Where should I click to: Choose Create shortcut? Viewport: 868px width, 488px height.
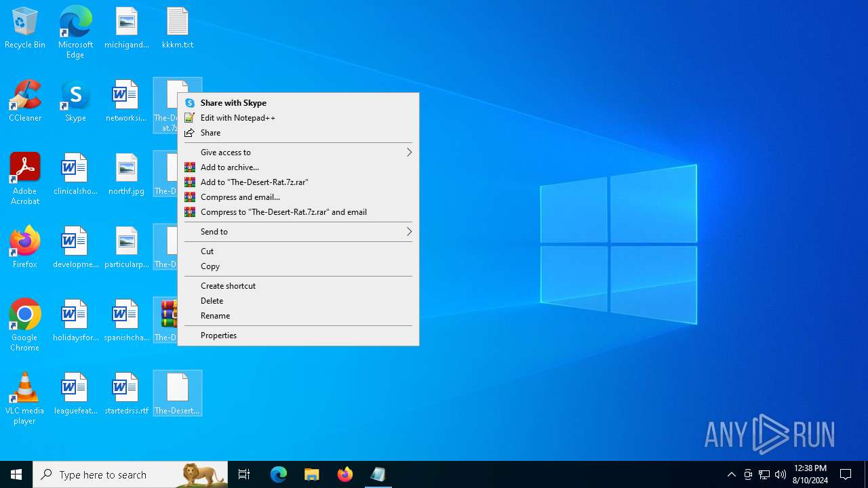(x=298, y=286)
